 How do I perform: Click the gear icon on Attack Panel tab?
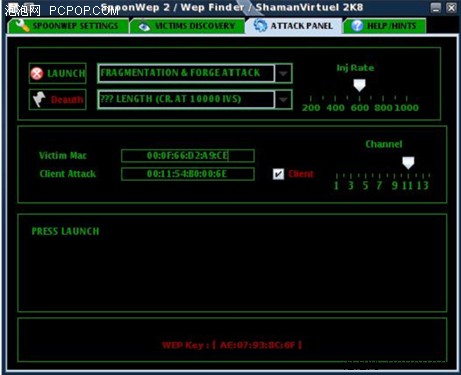pos(260,26)
